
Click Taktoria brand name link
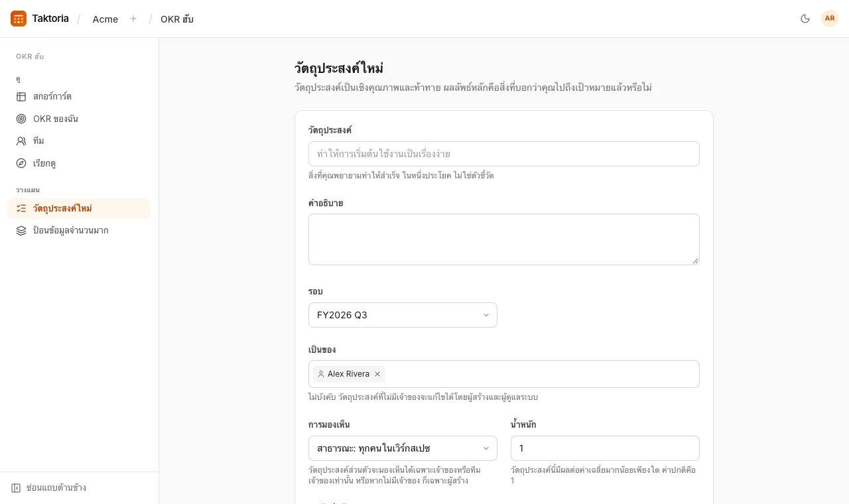[50, 19]
